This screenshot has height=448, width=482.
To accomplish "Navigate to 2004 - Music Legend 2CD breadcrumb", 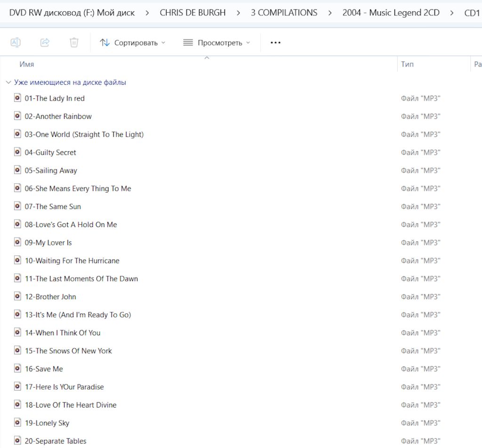I will coord(391,13).
